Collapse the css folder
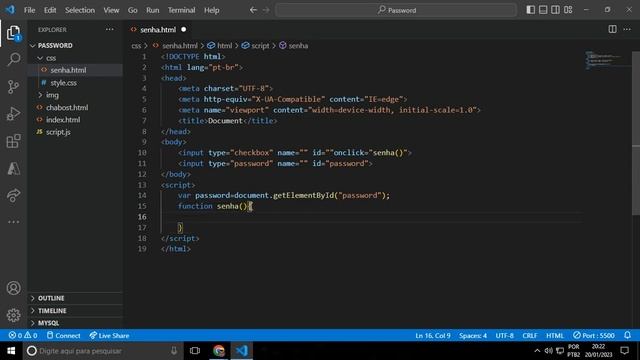The width and height of the screenshot is (640, 360). (x=51, y=58)
